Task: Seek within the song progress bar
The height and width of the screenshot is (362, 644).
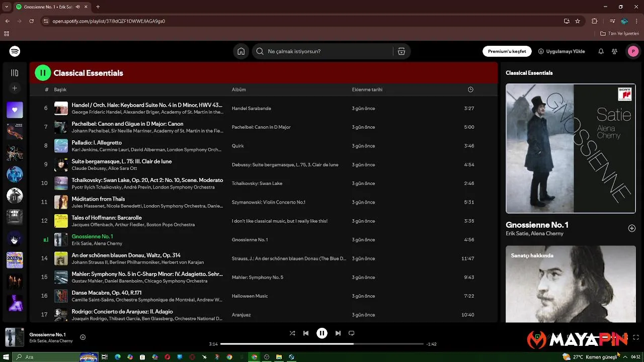Action: [322, 344]
